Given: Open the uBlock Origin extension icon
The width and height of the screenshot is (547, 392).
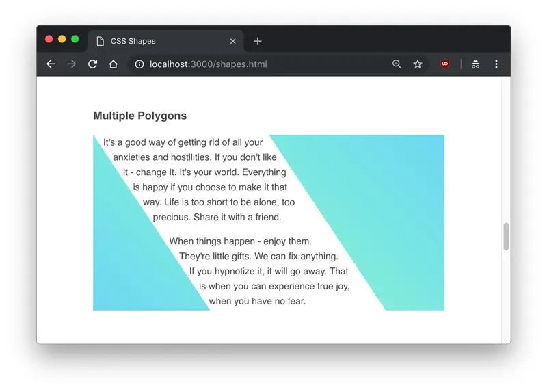Looking at the screenshot, I should click(x=445, y=64).
